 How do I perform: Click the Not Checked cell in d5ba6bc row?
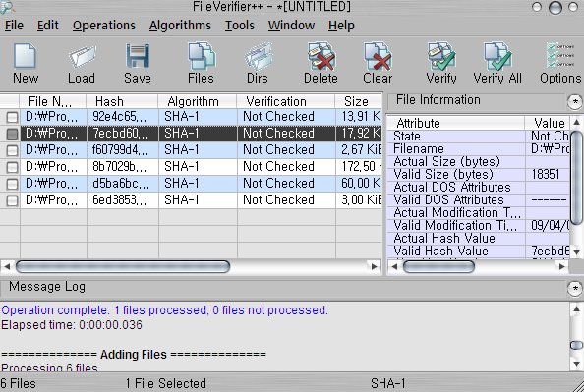(286, 183)
